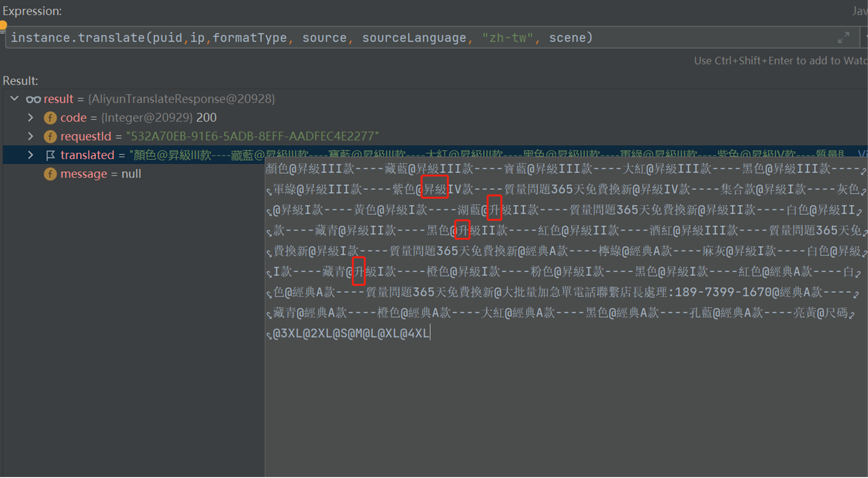Click the field icon next to message
This screenshot has width=868, height=478.
tap(50, 174)
